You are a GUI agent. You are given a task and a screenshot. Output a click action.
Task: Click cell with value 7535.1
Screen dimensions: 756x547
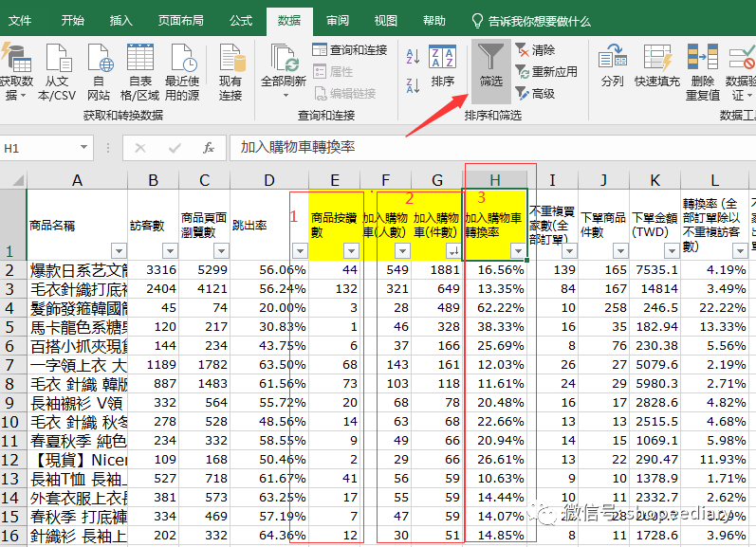(x=655, y=270)
